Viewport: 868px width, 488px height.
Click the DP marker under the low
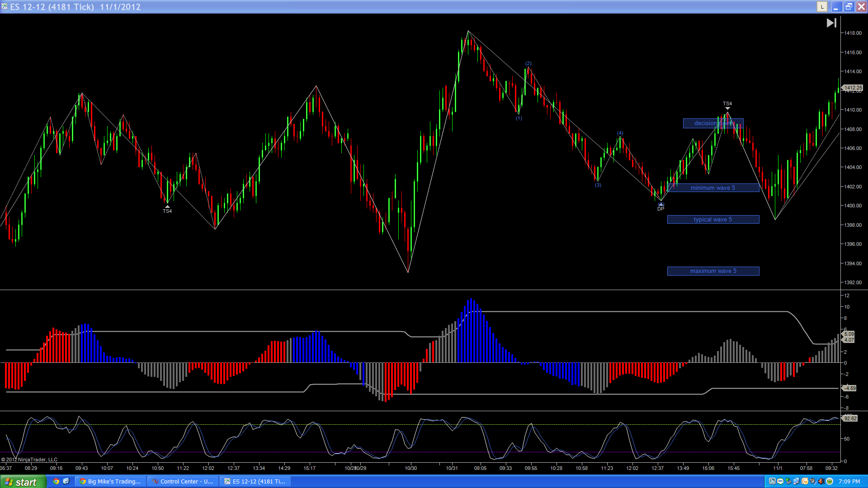click(x=661, y=209)
